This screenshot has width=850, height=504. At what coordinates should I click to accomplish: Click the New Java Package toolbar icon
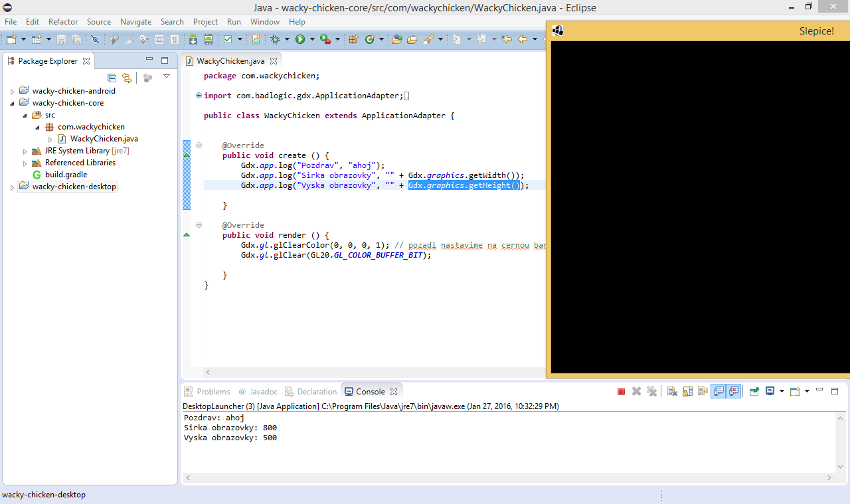click(353, 40)
